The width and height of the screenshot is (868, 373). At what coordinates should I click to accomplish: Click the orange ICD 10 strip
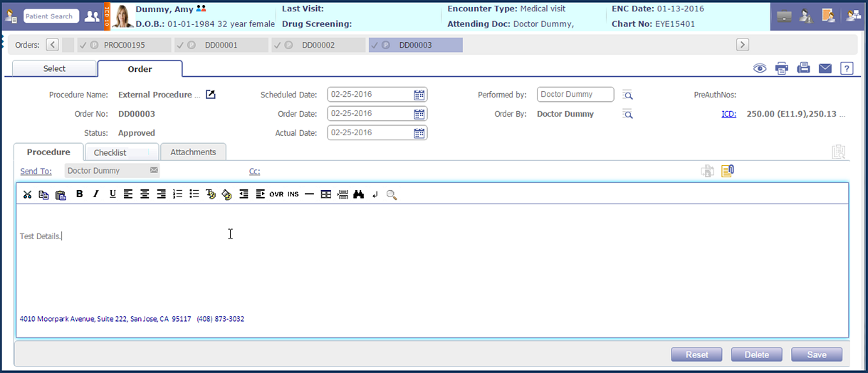[107, 16]
